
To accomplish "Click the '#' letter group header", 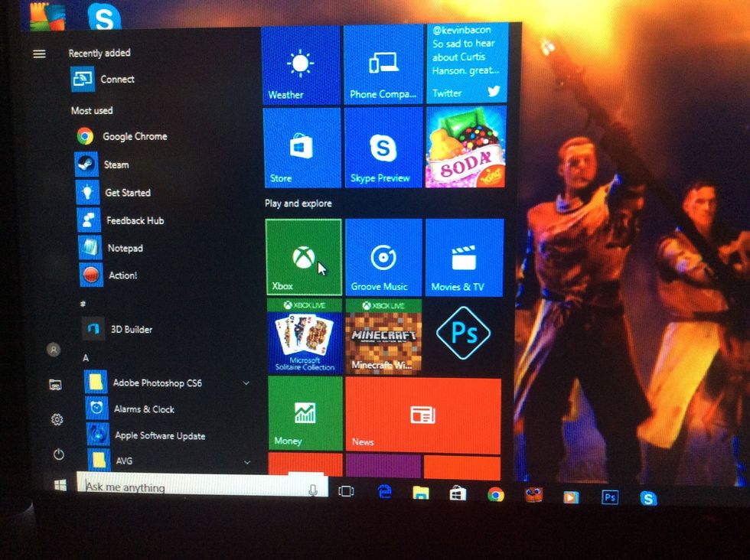I will tap(83, 304).
